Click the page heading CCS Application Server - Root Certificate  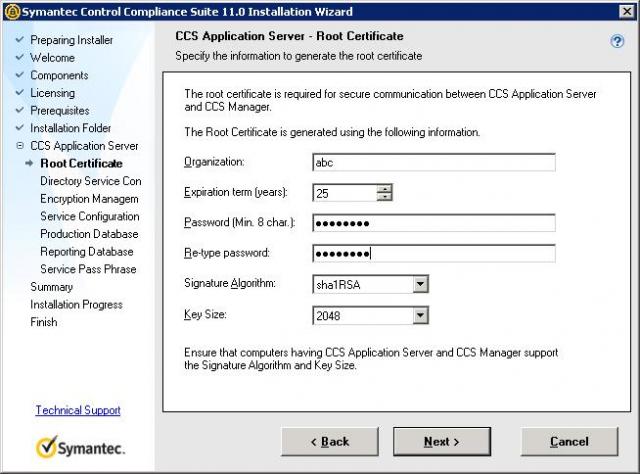click(x=289, y=36)
